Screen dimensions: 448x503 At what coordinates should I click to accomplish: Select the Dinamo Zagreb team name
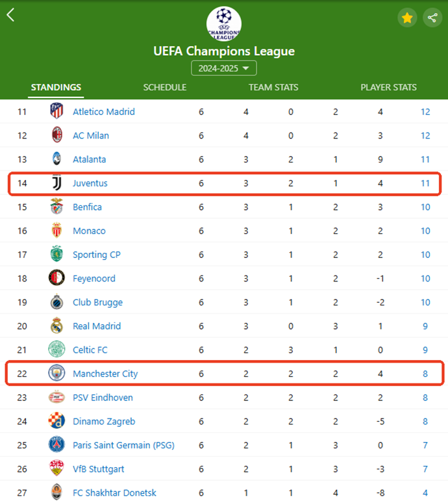(104, 421)
